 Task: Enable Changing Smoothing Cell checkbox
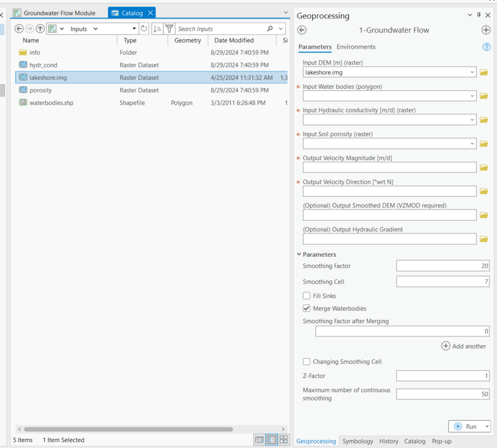tap(307, 362)
